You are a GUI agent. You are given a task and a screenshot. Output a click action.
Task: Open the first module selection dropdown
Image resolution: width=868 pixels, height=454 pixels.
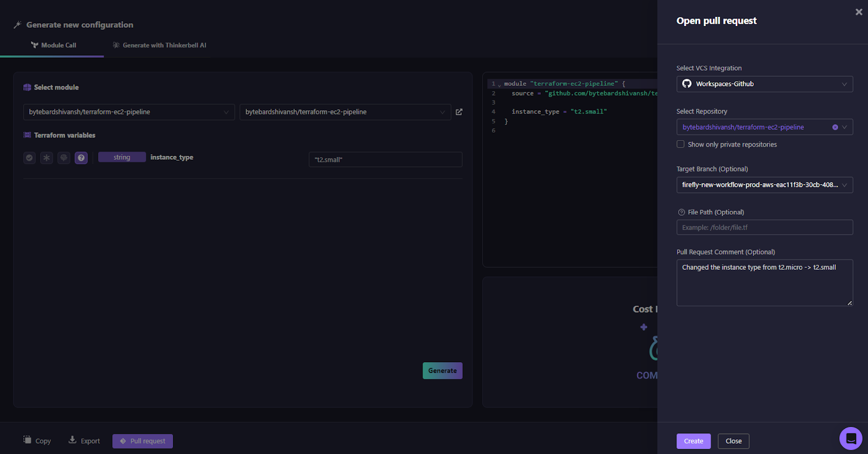(129, 112)
